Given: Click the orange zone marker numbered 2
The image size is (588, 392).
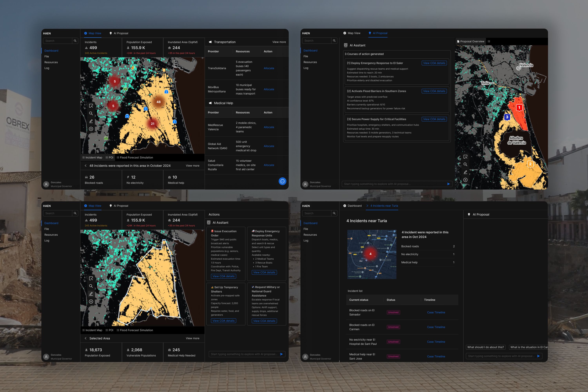Looking at the screenshot, I should point(530,164).
